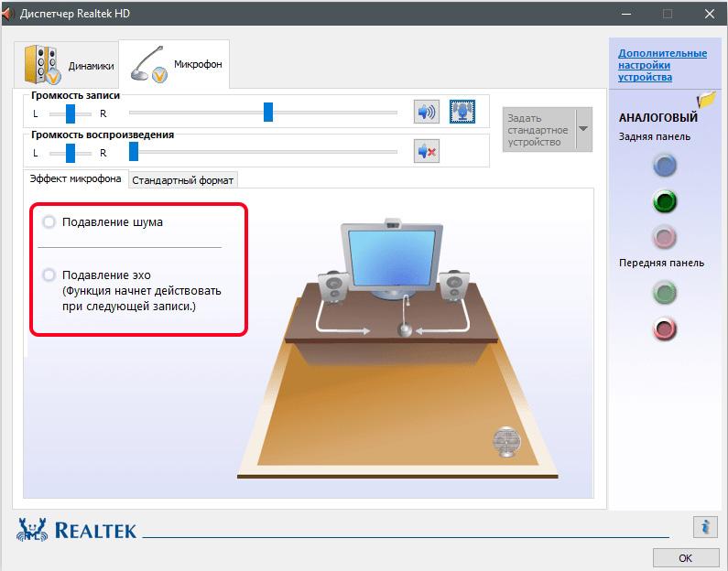The image size is (728, 571).
Task: Minimize the Диспетчер Realtek HD window
Action: [x=626, y=14]
